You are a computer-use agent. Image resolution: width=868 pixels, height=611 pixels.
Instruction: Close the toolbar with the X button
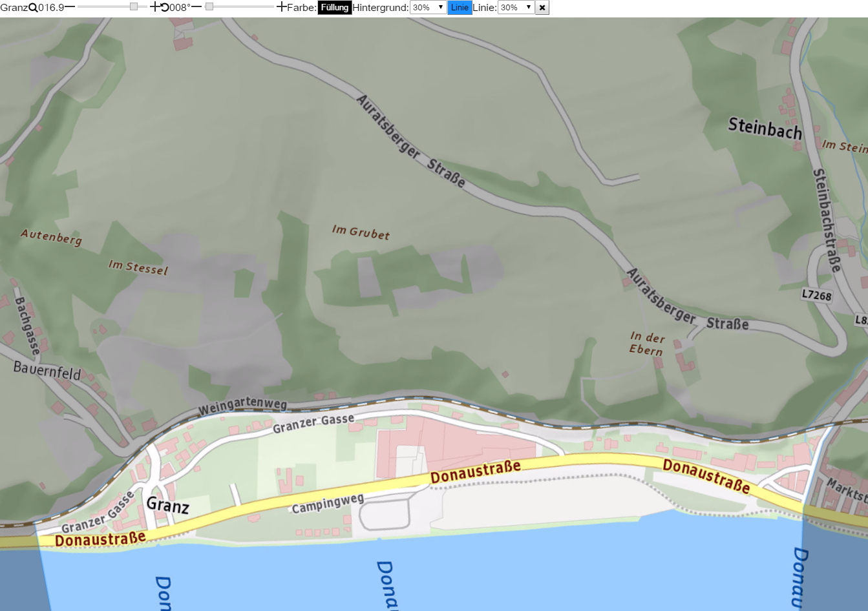(x=542, y=8)
